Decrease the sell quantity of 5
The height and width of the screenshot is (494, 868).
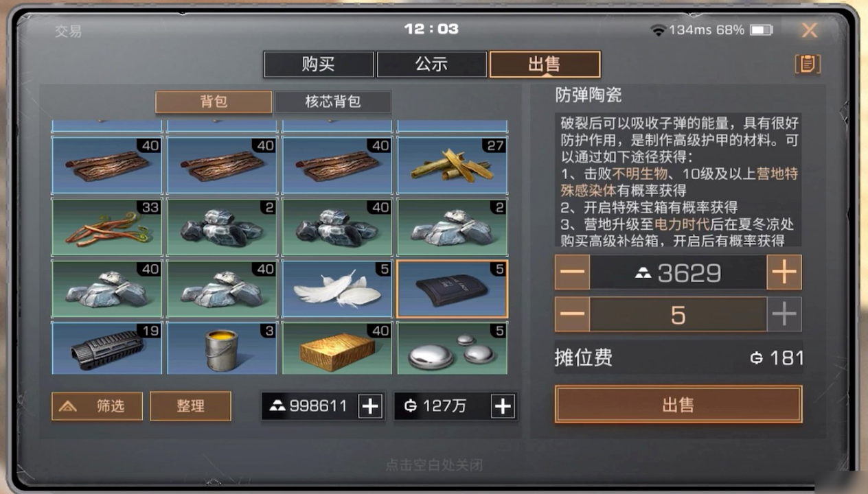[572, 315]
